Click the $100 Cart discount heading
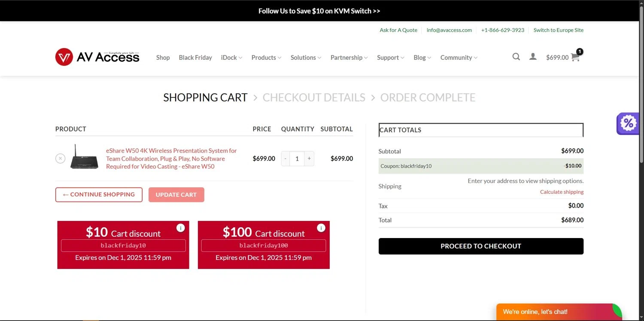The image size is (644, 321). [x=264, y=232]
